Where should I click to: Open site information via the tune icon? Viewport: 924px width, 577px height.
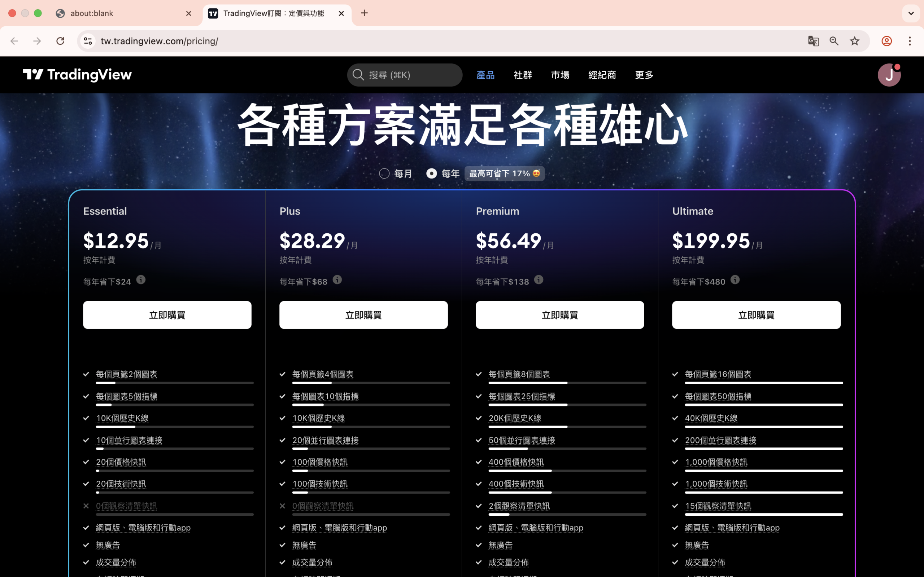pyautogui.click(x=88, y=41)
